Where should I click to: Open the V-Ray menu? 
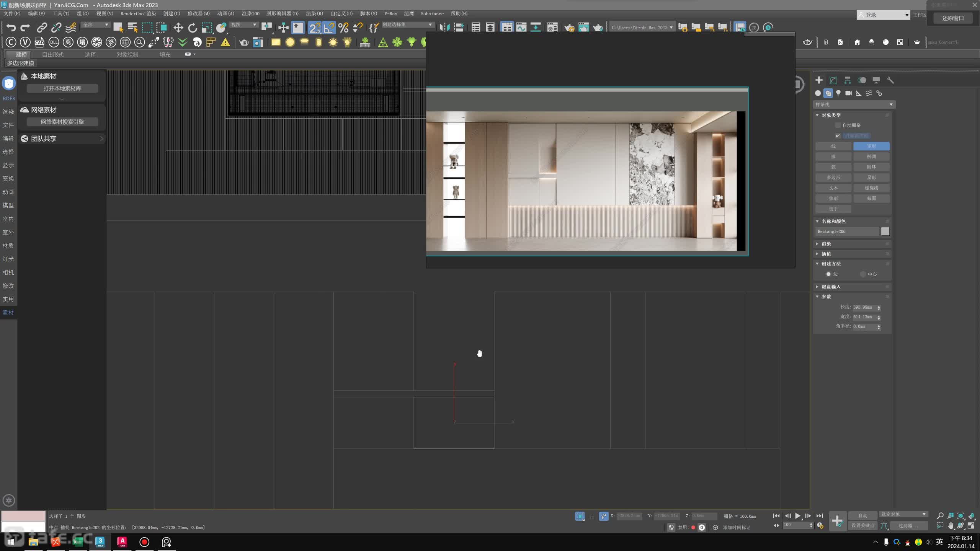point(391,13)
